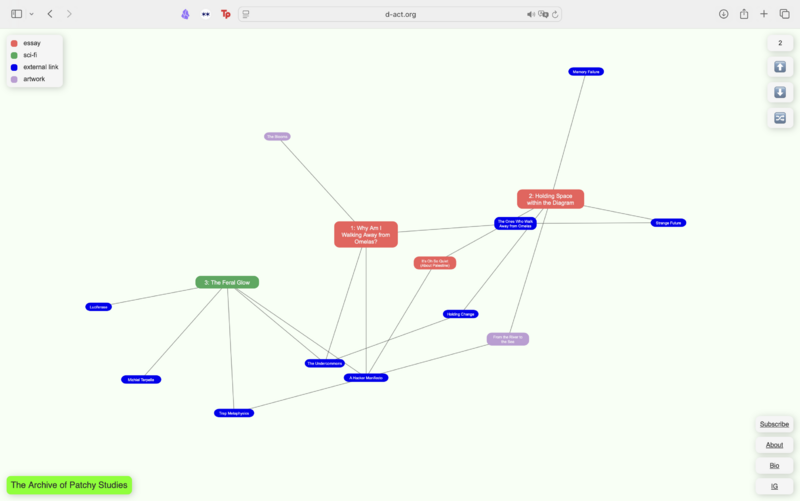Click The Archive of Patchy Studies title

click(69, 485)
